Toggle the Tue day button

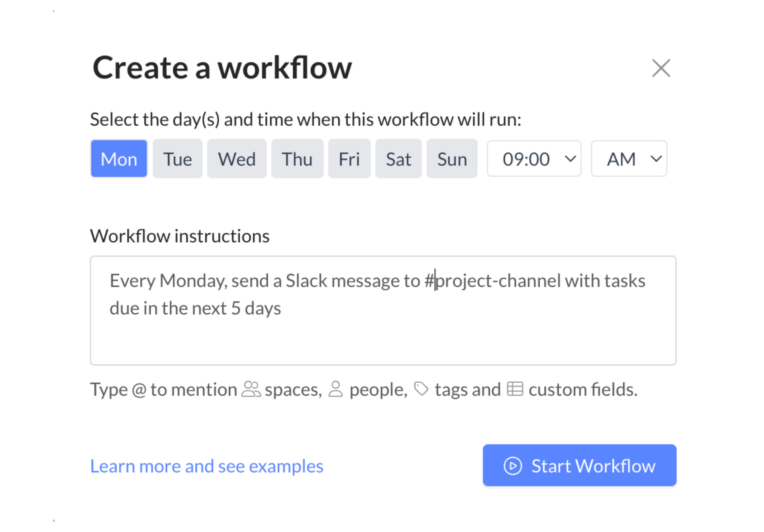(x=177, y=159)
